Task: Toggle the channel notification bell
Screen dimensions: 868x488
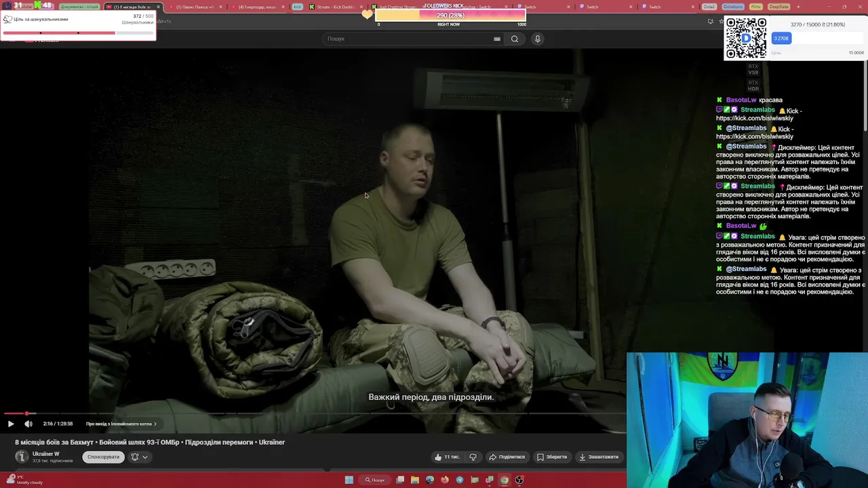Action: tap(134, 457)
